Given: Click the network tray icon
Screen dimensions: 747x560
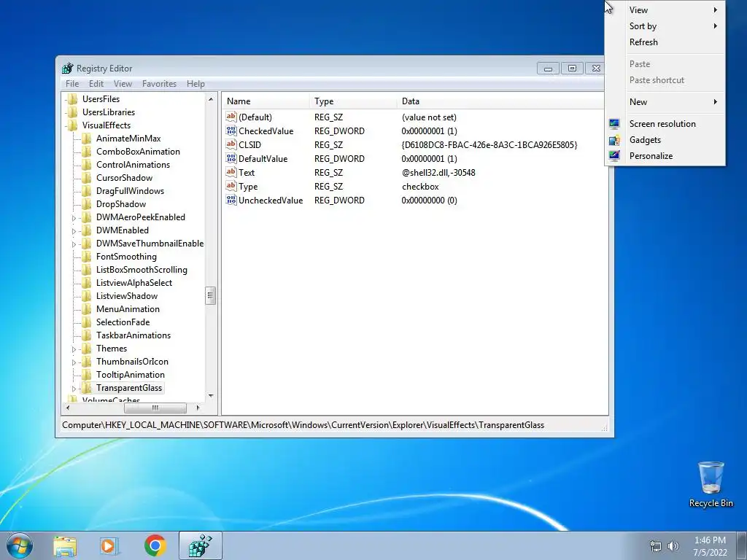Looking at the screenshot, I should [x=656, y=546].
